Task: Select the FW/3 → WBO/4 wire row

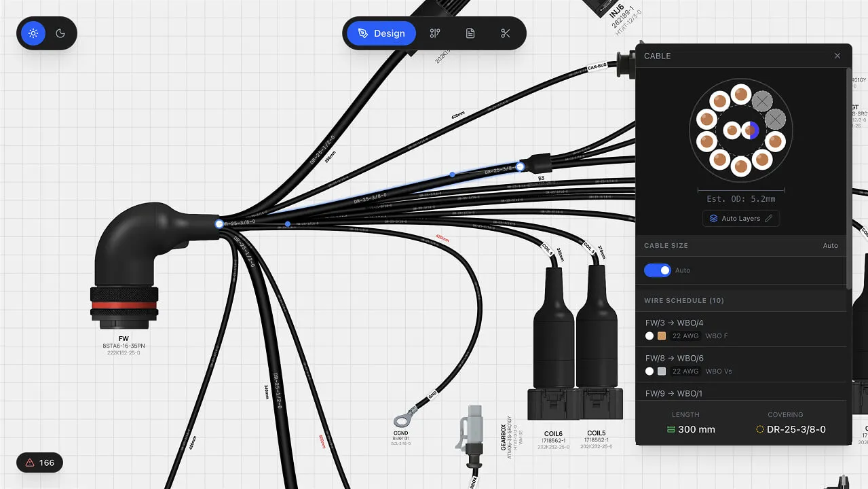Action: click(x=742, y=329)
